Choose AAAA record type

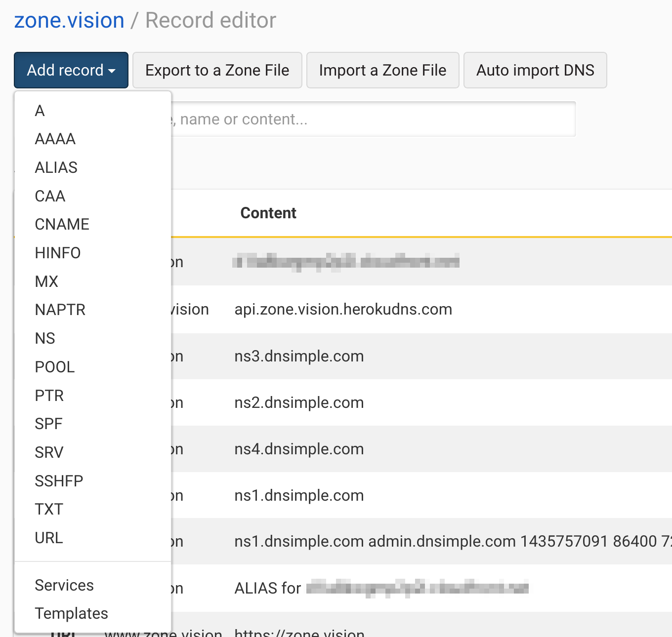coord(55,139)
